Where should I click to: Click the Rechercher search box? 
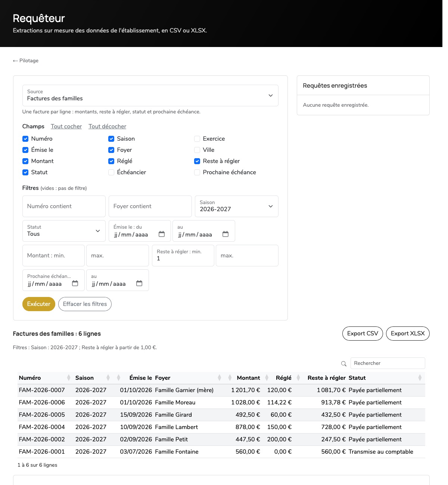coord(388,363)
